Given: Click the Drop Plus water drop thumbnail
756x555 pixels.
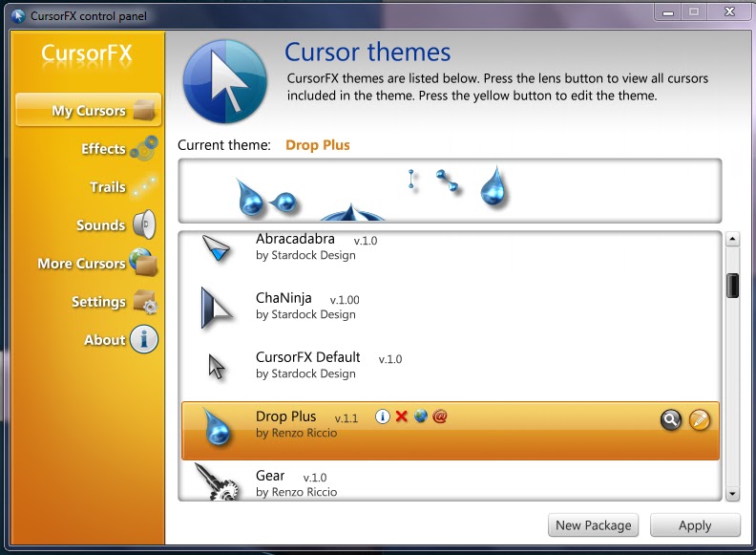Looking at the screenshot, I should click(217, 427).
